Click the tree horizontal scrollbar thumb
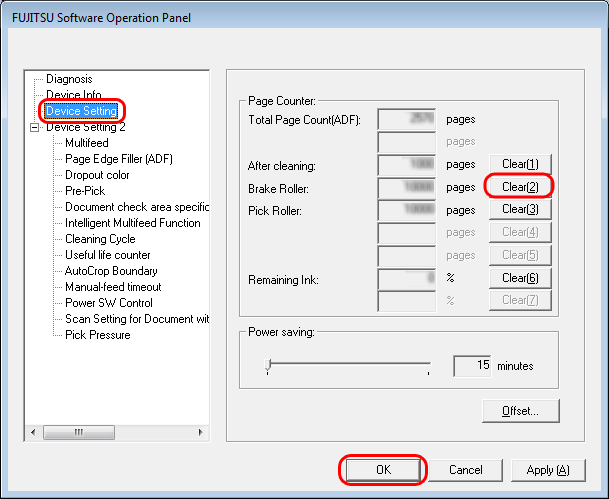The image size is (609, 499). [x=79, y=432]
